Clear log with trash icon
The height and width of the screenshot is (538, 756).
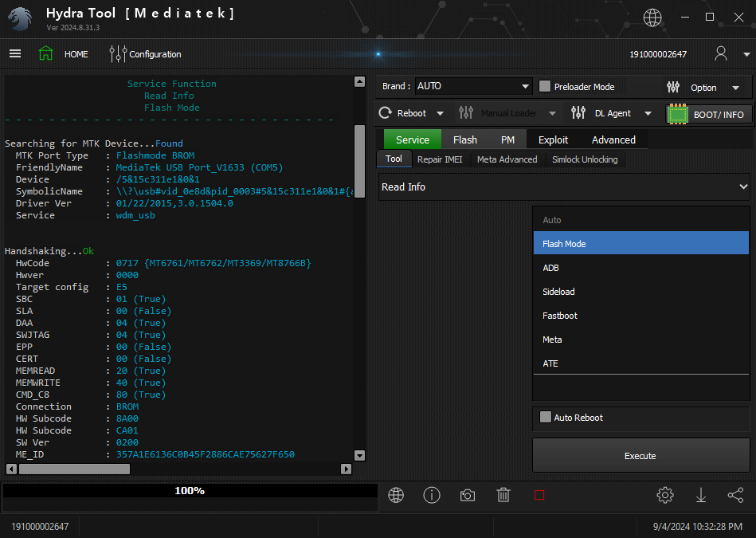[x=503, y=495]
